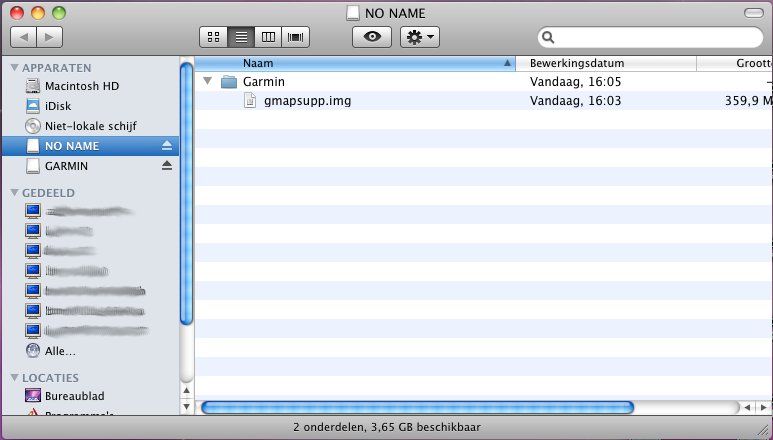The height and width of the screenshot is (440, 773).
Task: Select the NO NAME volume in the sidebar
Action: [x=90, y=146]
